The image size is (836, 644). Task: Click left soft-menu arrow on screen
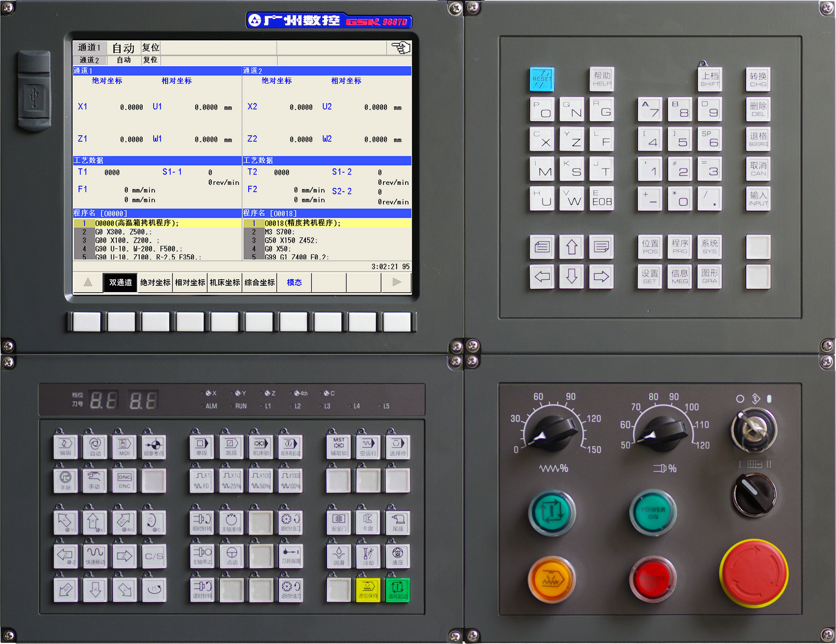point(88,282)
